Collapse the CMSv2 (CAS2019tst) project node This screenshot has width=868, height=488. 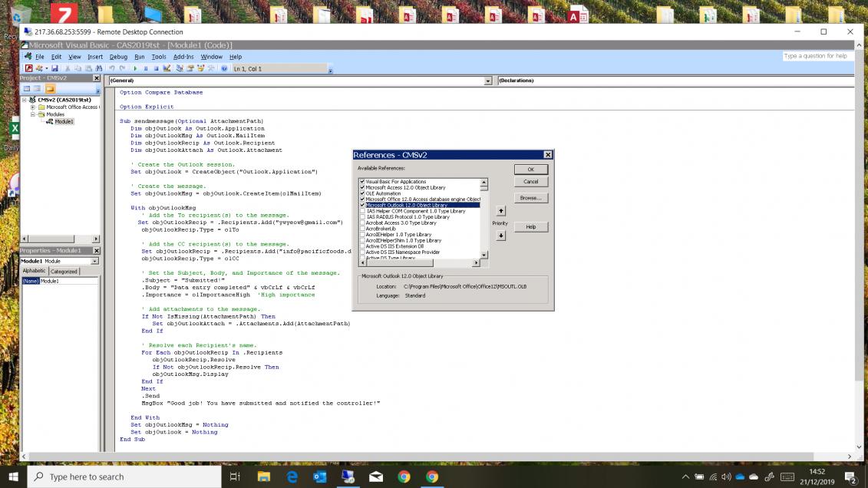[x=25, y=101]
